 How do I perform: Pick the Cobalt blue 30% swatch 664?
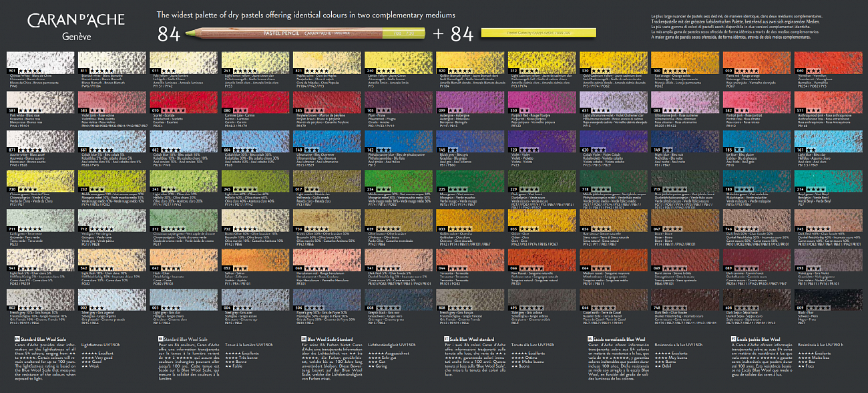tap(256, 141)
